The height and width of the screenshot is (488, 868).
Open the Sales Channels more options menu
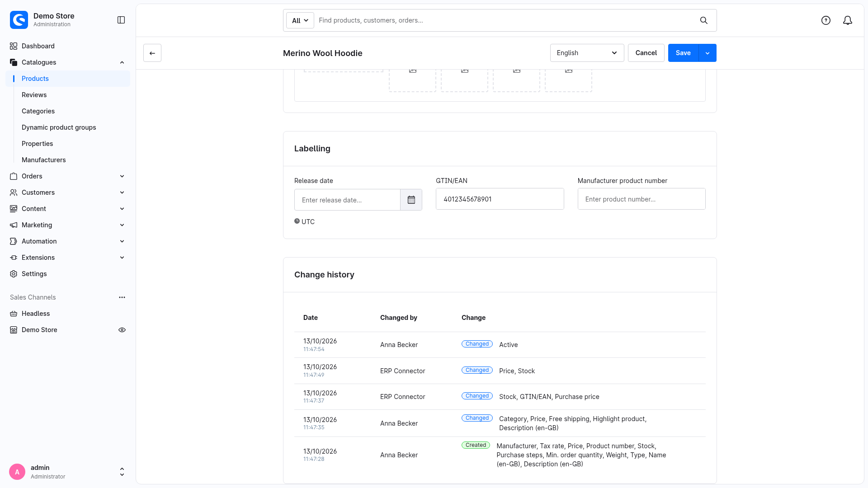pos(122,297)
